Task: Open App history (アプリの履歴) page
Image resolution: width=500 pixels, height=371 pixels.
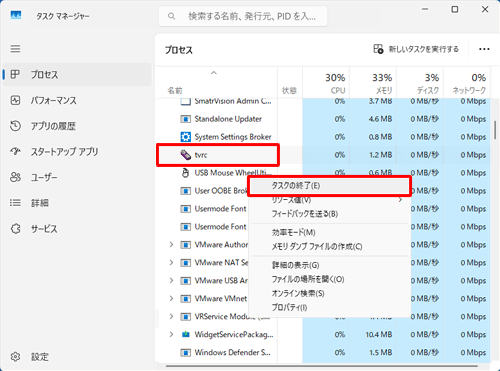Action: click(77, 126)
